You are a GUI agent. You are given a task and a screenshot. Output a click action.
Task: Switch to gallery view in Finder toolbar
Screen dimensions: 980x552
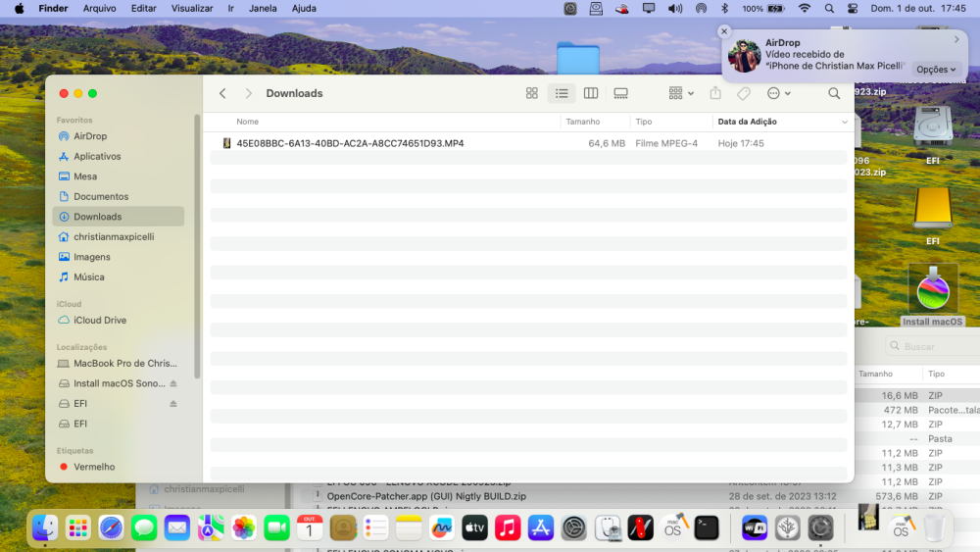(x=620, y=93)
